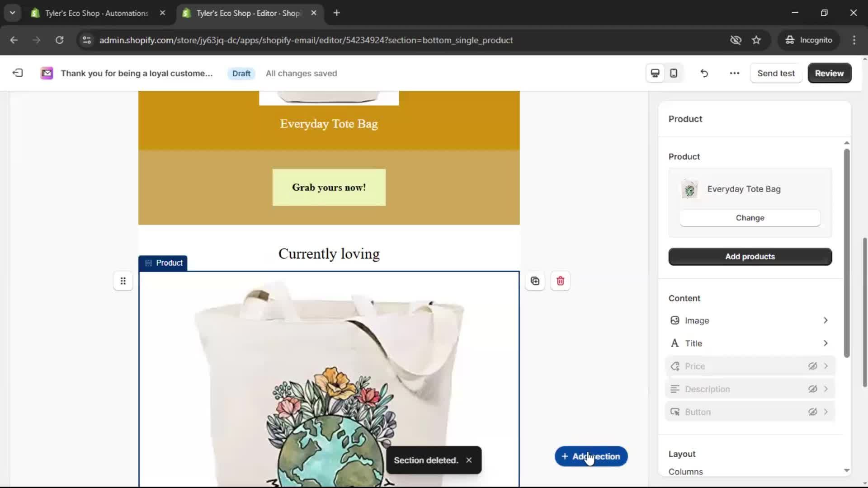Switch to mobile preview mode

coord(673,73)
